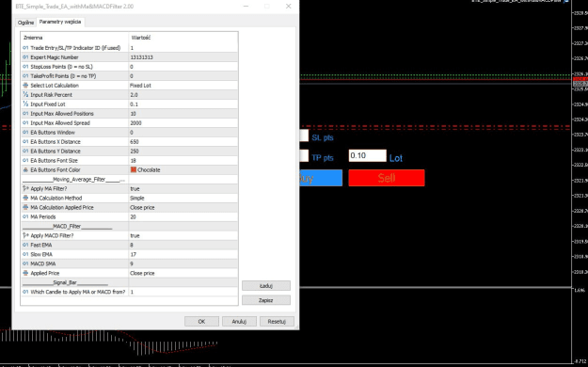Click the enum icon beside MA Calculation Method
This screenshot has width=588, height=367.
(25, 198)
